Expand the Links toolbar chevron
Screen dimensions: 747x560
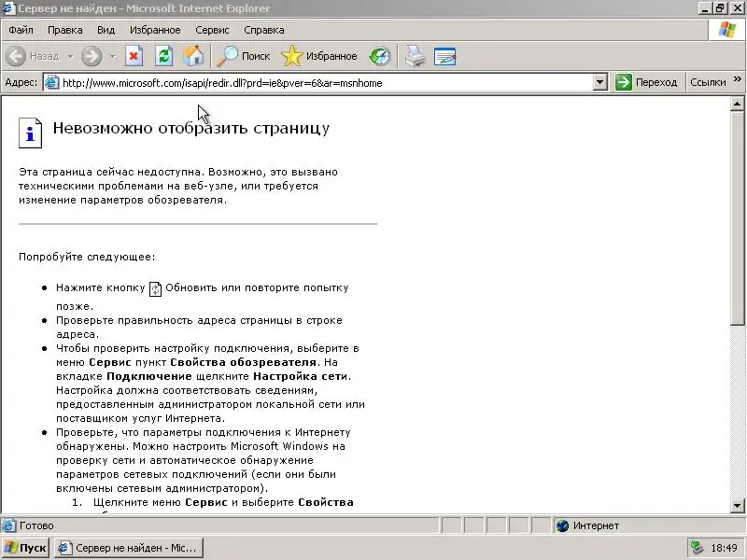(738, 79)
